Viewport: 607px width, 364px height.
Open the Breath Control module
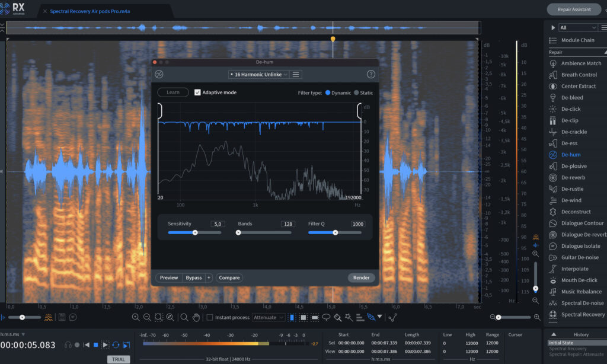coord(573,75)
